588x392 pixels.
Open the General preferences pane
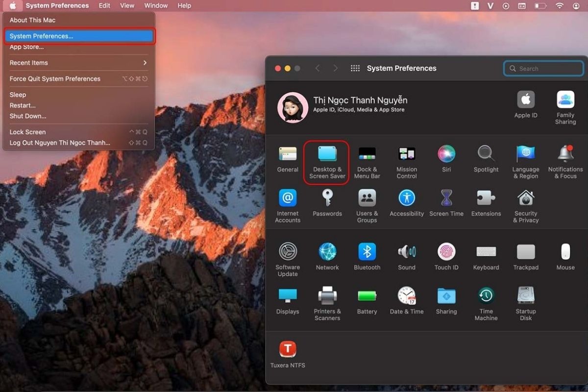coord(288,159)
